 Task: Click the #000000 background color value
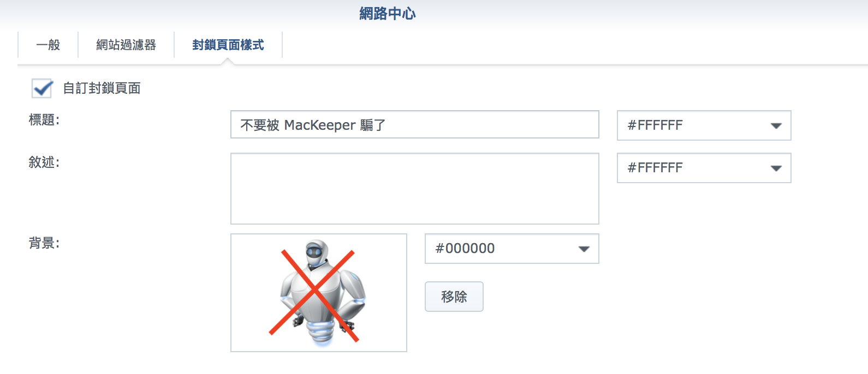[x=465, y=249]
